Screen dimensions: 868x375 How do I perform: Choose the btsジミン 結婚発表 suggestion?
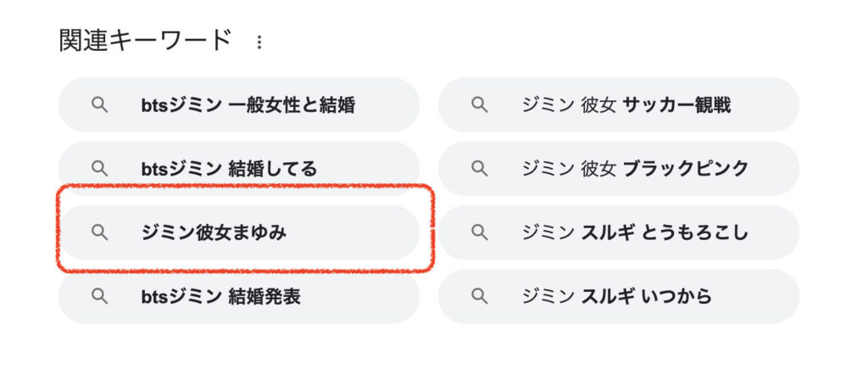point(220,296)
